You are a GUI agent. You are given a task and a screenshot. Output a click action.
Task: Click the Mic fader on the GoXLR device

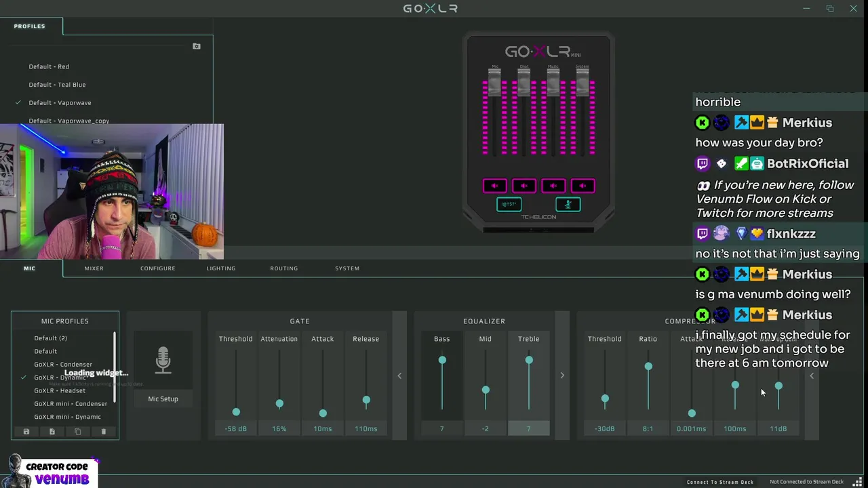[494, 82]
